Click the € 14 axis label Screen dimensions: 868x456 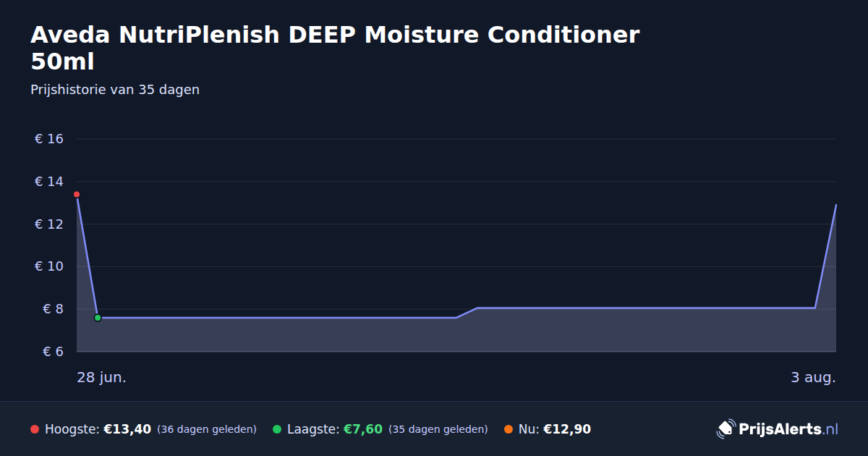(49, 182)
